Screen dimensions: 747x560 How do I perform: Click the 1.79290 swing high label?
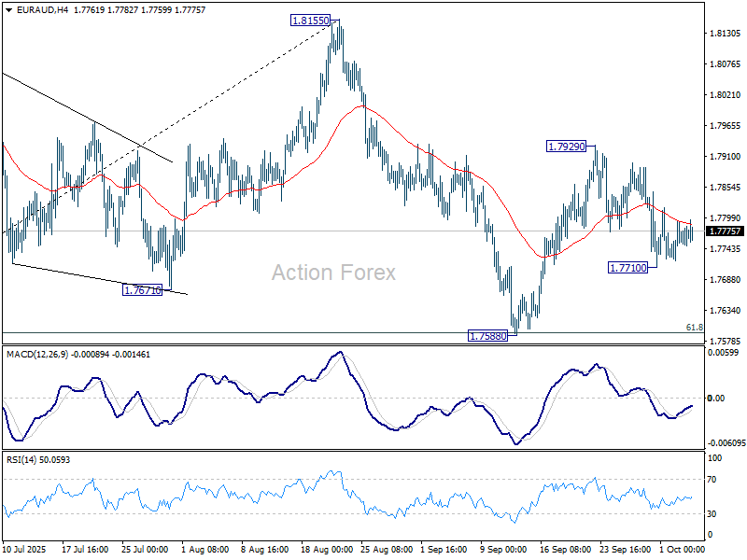(567, 147)
